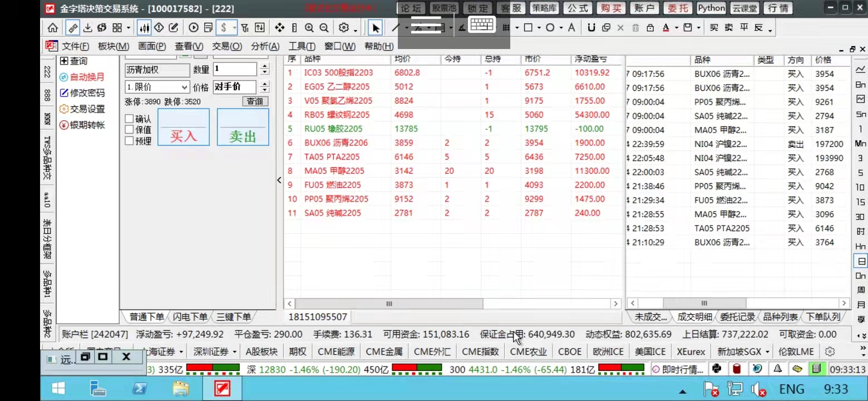Open the rectangle tool dropdown arrow
This screenshot has height=401, width=868.
pyautogui.click(x=539, y=28)
